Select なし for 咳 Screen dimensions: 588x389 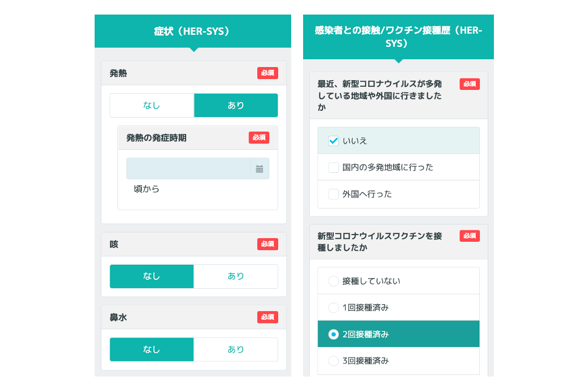152,276
